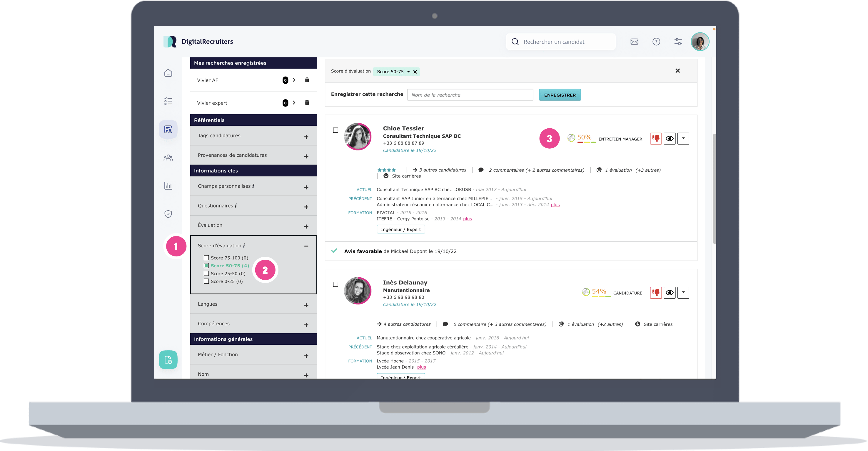Screen dimensions: 868x451
Task: Collapse the Score d'évaluation section
Action: (306, 246)
